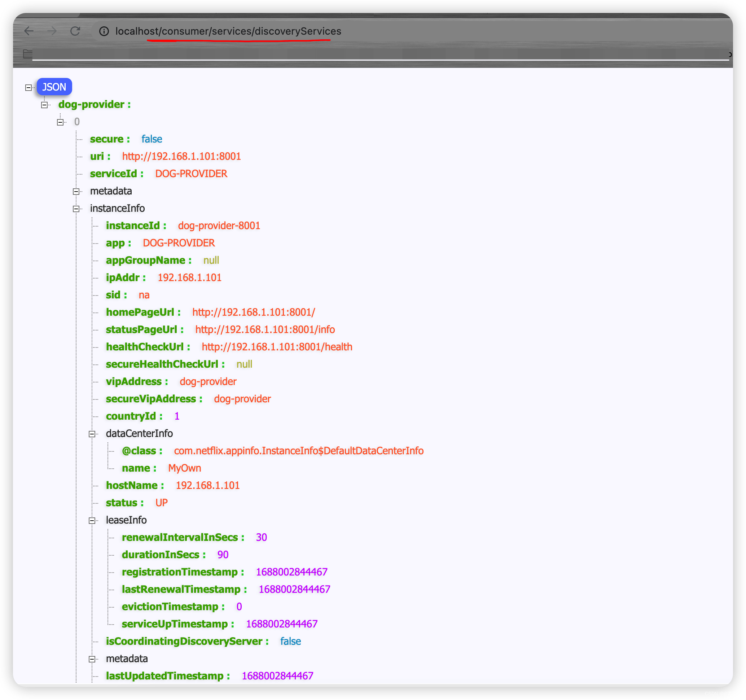This screenshot has height=700, width=746.
Task: Click instanceId value dog-provider-8001
Action: (x=219, y=226)
